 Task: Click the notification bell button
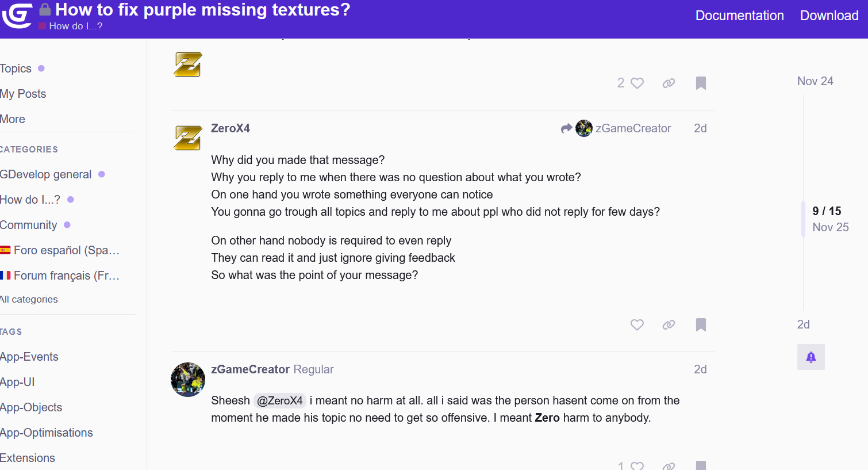[811, 357]
